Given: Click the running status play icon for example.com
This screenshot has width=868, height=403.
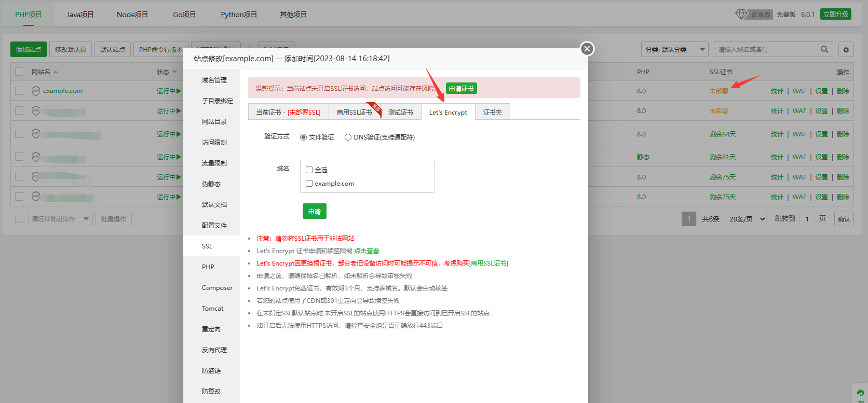Looking at the screenshot, I should pyautogui.click(x=179, y=91).
